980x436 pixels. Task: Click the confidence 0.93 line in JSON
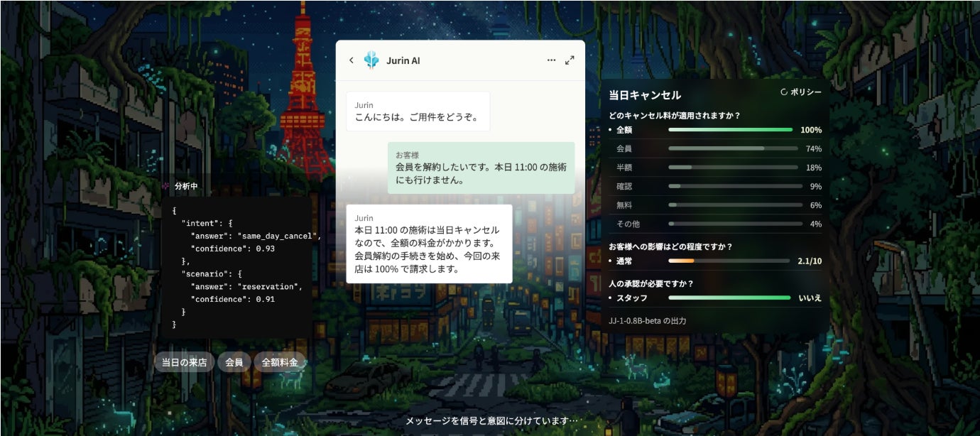click(x=233, y=249)
